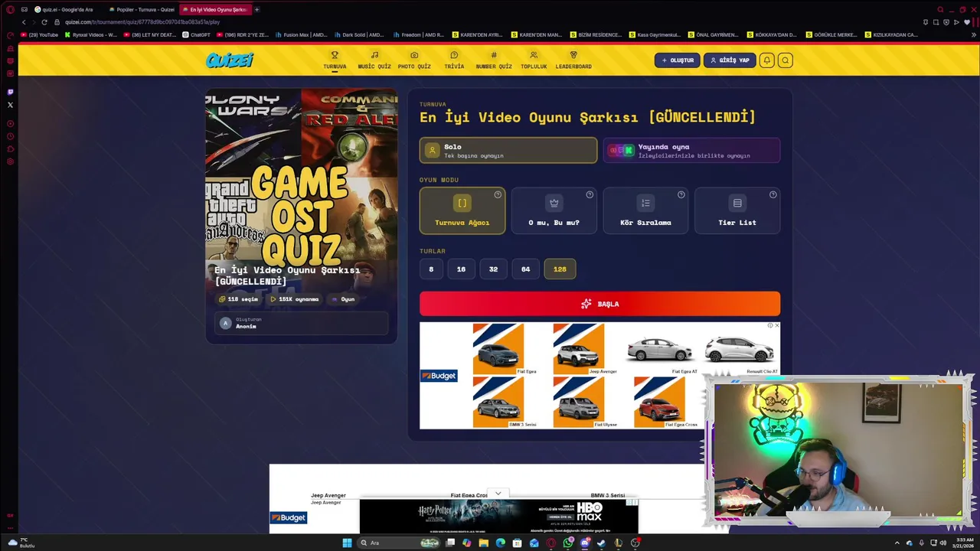Open Anonim creator profile
This screenshot has height=551, width=980.
pyautogui.click(x=301, y=323)
